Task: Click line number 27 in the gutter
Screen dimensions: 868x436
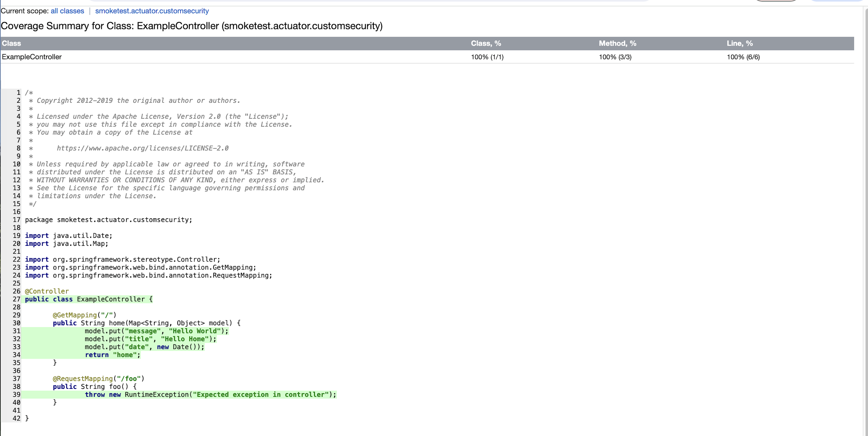Action: pos(17,299)
